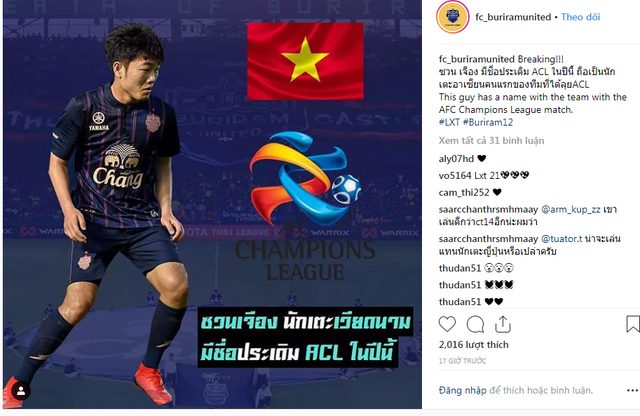Open the 17 giờ trước timestamp
The image size is (640, 416).
pos(462,361)
